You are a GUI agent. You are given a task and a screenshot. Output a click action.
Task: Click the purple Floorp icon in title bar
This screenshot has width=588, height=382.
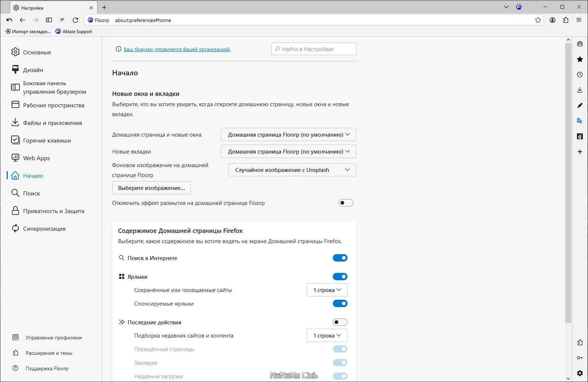coord(519,7)
